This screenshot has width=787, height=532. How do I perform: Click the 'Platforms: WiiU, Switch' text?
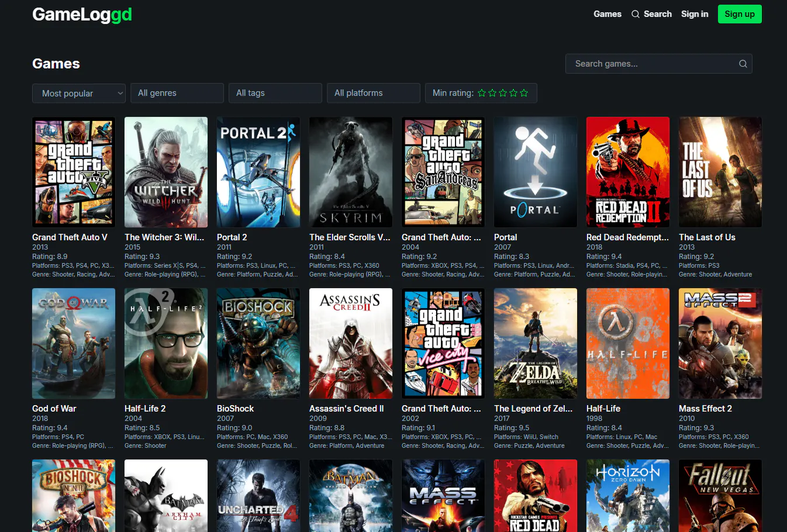point(526,437)
